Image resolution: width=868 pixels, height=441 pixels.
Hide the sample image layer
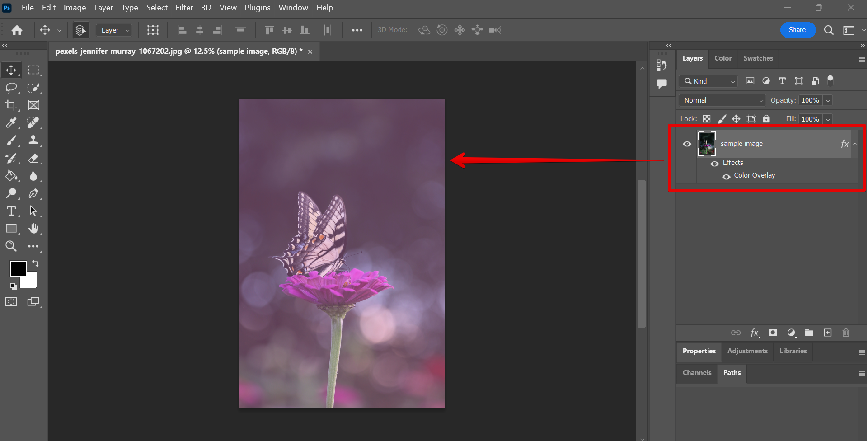click(687, 144)
